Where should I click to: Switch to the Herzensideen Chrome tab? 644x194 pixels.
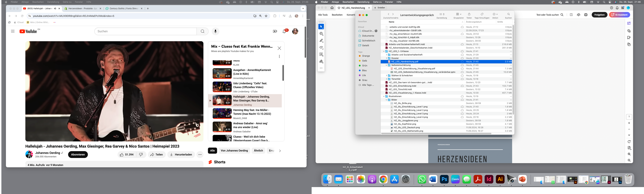pyautogui.click(x=83, y=9)
